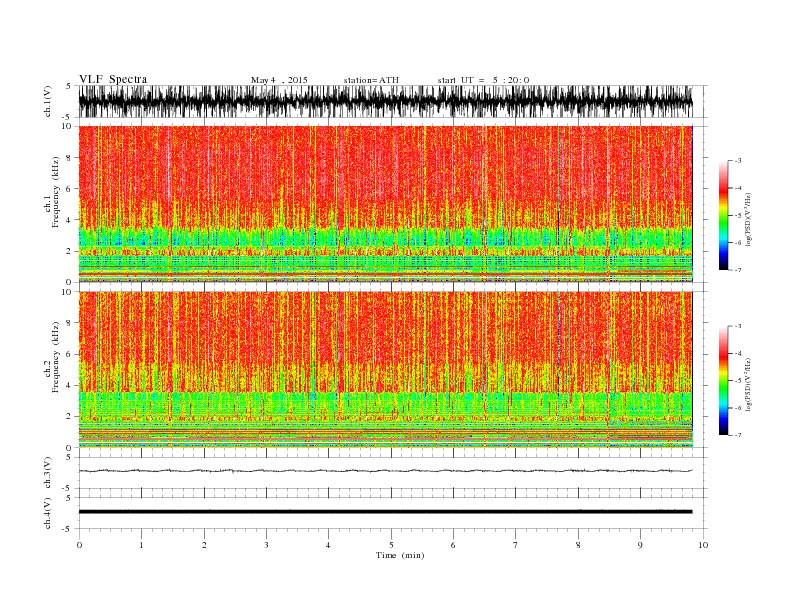Viewport: 792px width, 612px height.
Task: Click the time axis tick label '9'
Action: coord(640,545)
